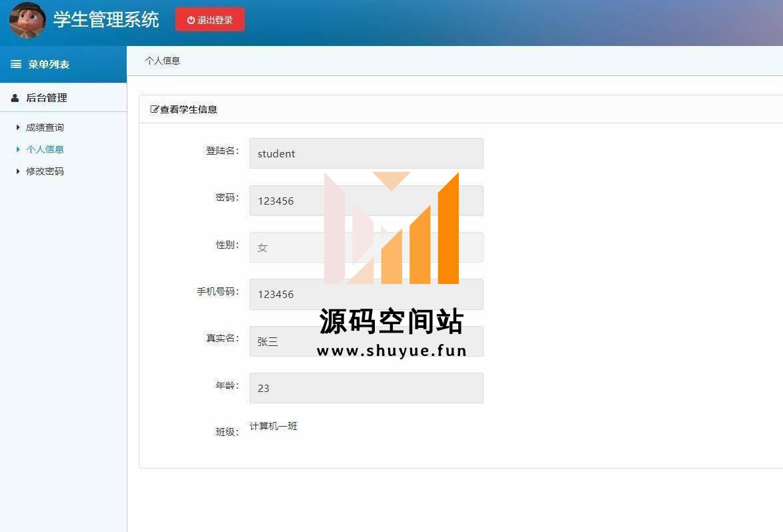This screenshot has width=783, height=532.
Task: Click the edit icon beside 查看学生信息
Action: click(154, 109)
